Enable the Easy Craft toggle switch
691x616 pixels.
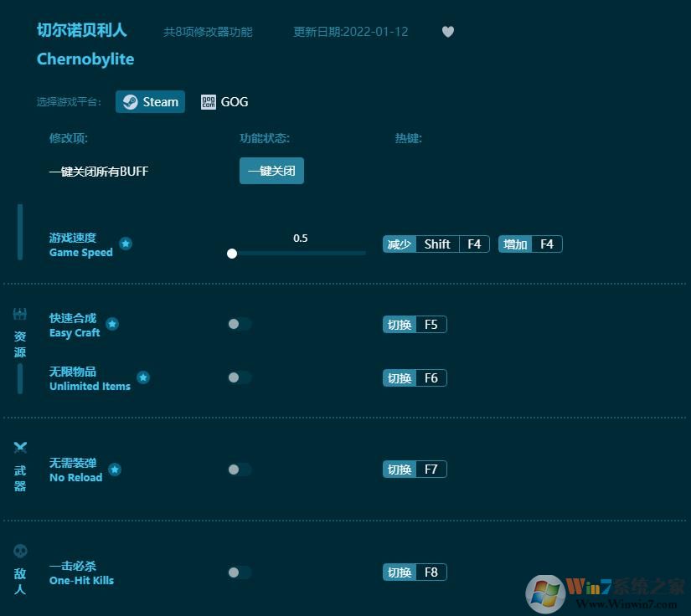(x=239, y=324)
